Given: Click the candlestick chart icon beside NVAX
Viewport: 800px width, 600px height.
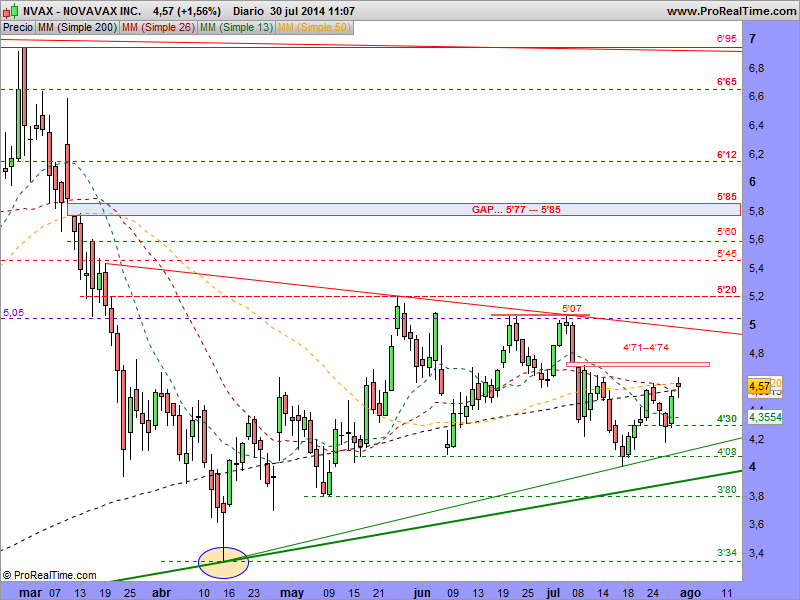Looking at the screenshot, I should (11, 11).
